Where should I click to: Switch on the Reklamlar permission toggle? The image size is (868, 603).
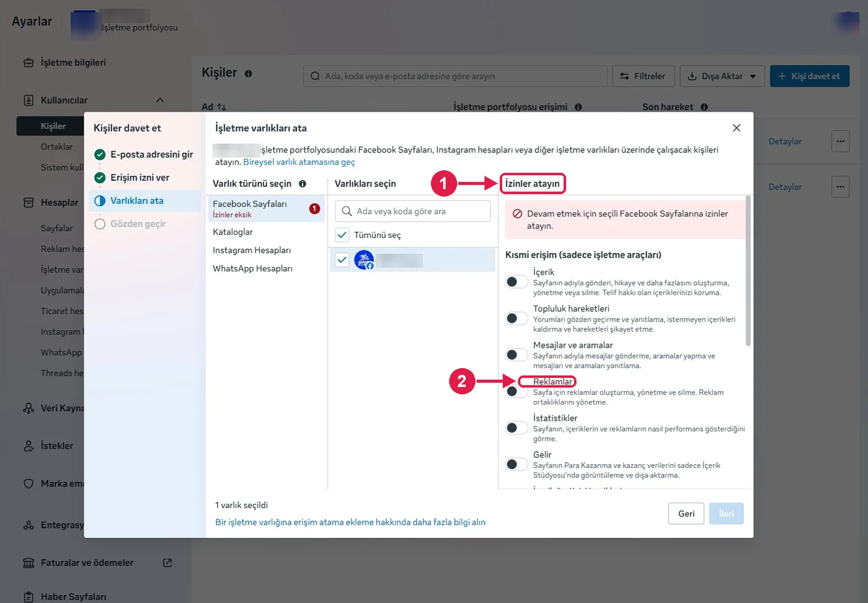click(x=516, y=392)
